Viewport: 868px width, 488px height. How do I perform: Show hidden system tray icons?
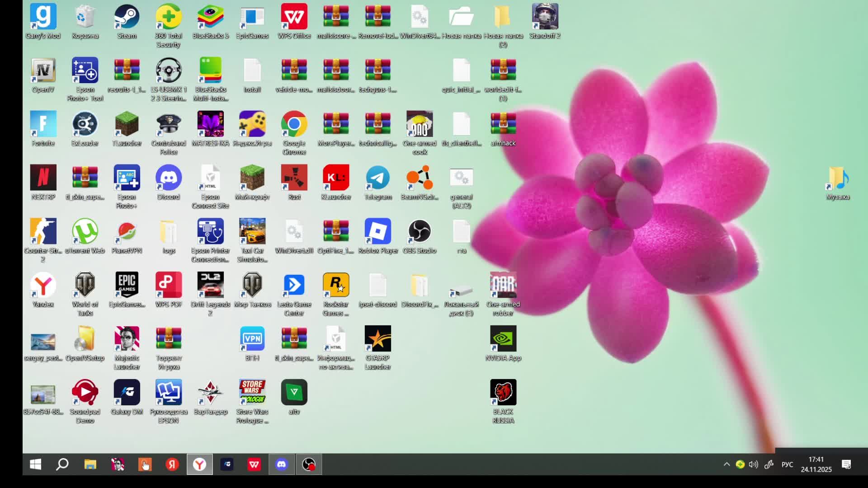[726, 464]
